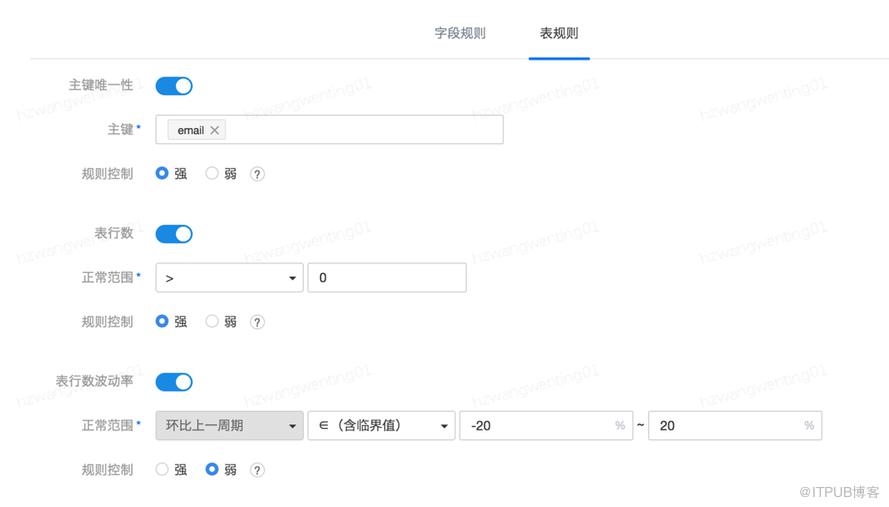Click the 主键唯一性 label
889x507 pixels.
tap(101, 85)
